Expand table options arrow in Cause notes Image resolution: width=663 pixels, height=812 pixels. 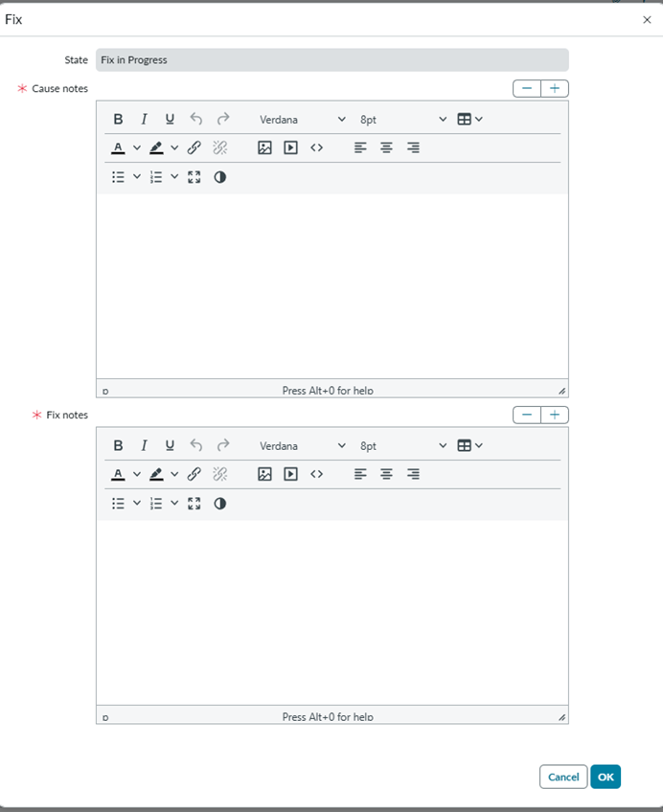[x=479, y=119]
